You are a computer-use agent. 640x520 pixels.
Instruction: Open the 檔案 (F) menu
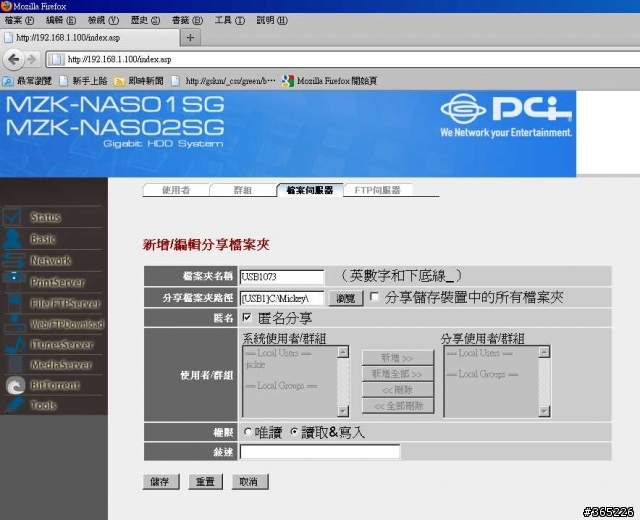coord(19,20)
